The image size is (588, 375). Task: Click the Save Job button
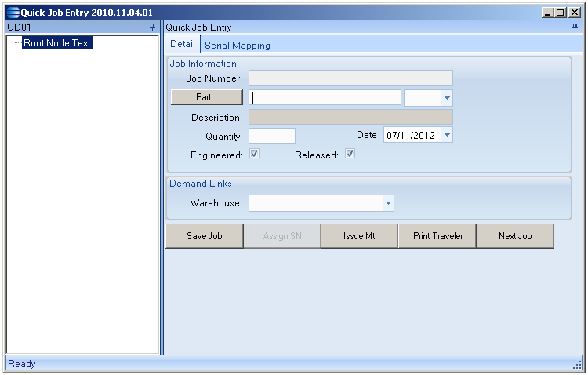(x=204, y=236)
